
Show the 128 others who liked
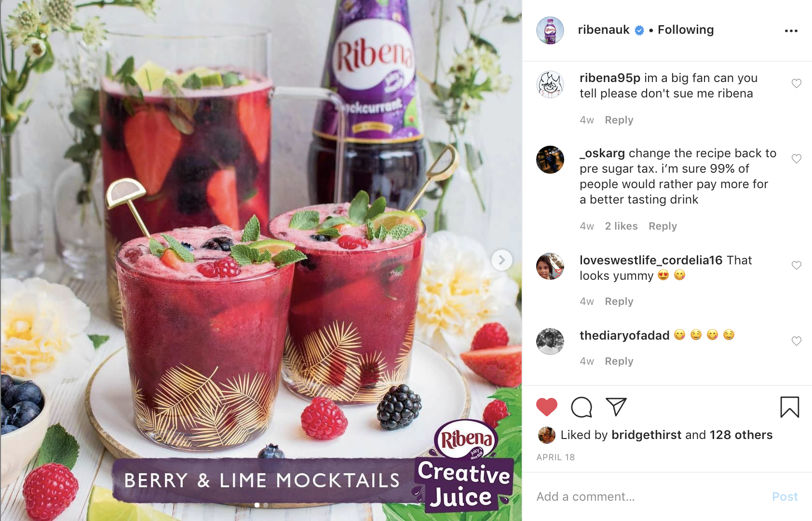click(741, 435)
